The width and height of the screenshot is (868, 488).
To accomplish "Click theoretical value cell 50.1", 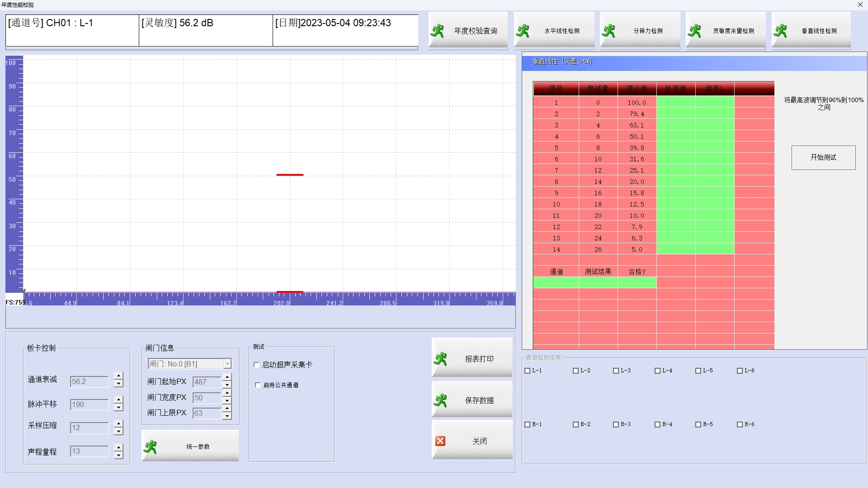I will click(x=637, y=136).
